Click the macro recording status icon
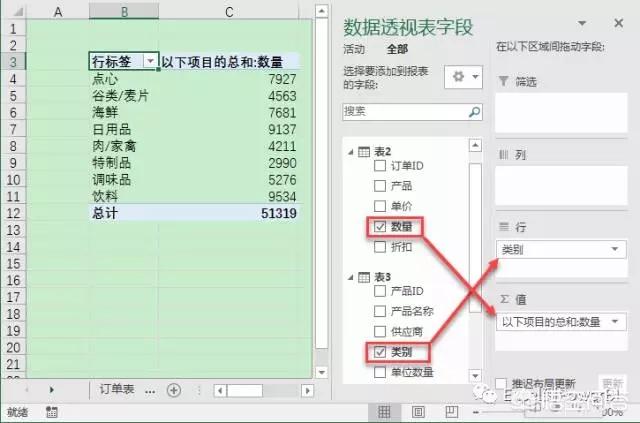The width and height of the screenshot is (640, 423). pyautogui.click(x=52, y=412)
